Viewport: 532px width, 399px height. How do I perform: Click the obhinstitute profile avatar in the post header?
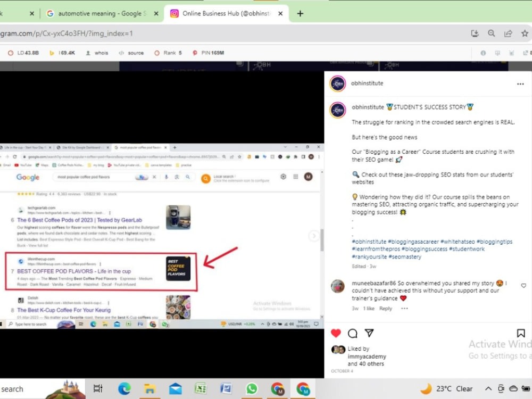pyautogui.click(x=338, y=84)
